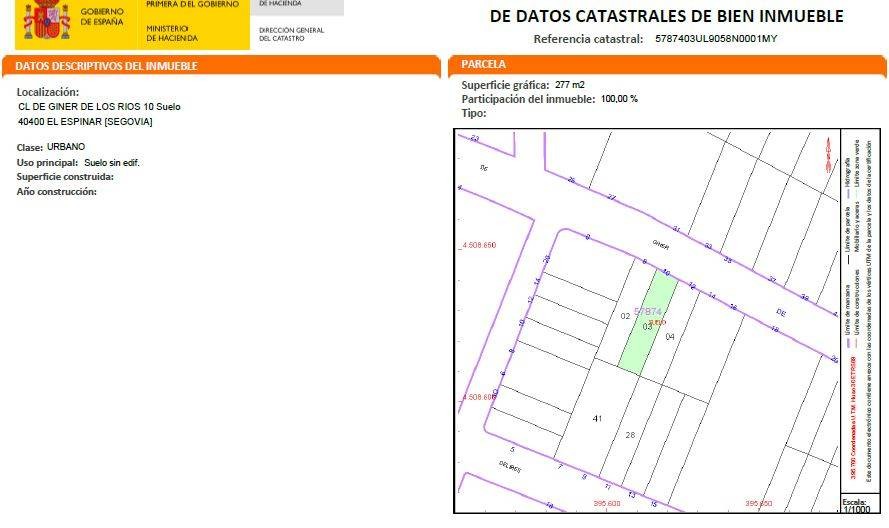The width and height of the screenshot is (889, 528).
Task: Click the Participación del inmueble 100,00 % value
Action: coord(618,99)
